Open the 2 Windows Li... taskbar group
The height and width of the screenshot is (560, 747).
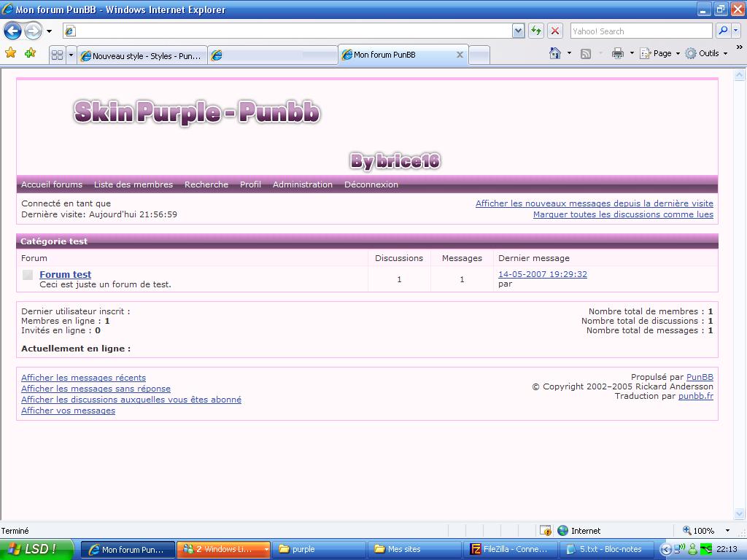tap(223, 550)
